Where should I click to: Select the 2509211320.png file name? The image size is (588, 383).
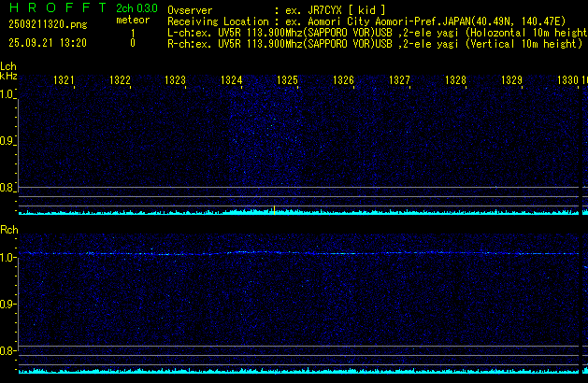tap(42, 26)
